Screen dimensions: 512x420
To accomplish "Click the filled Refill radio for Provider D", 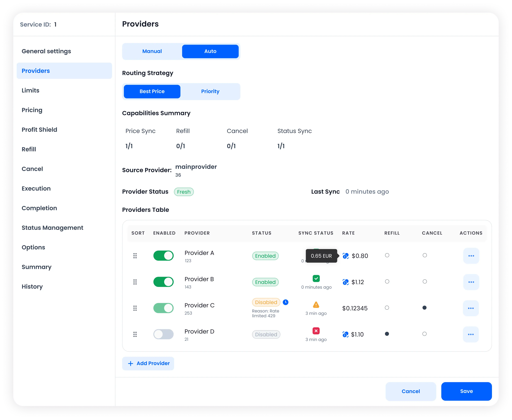I will click(x=387, y=334).
